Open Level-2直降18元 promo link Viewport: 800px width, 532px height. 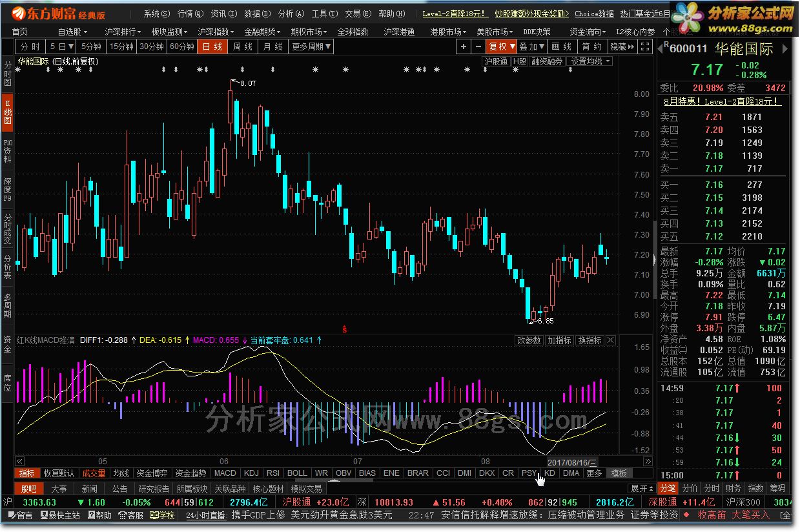pos(455,13)
